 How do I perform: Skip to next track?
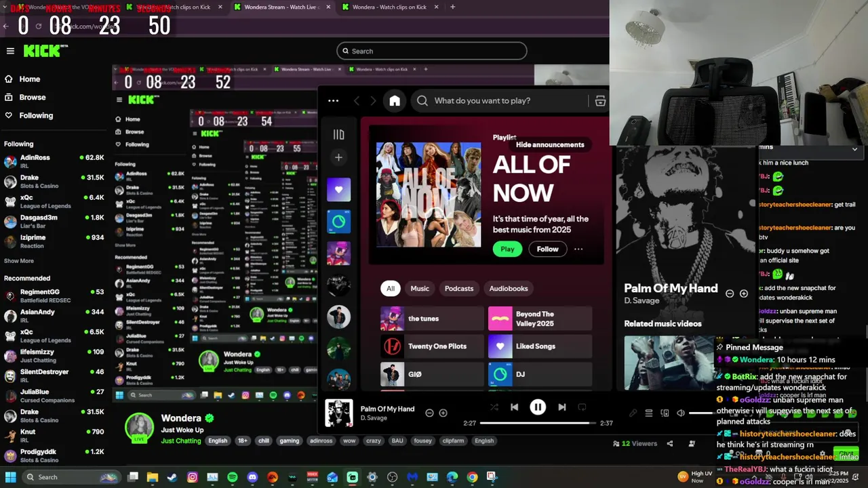coord(561,407)
